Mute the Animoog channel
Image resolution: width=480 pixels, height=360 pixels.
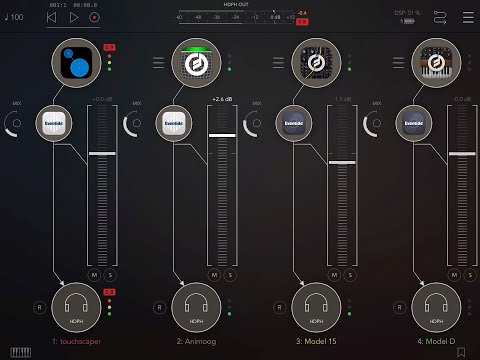[x=214, y=275]
